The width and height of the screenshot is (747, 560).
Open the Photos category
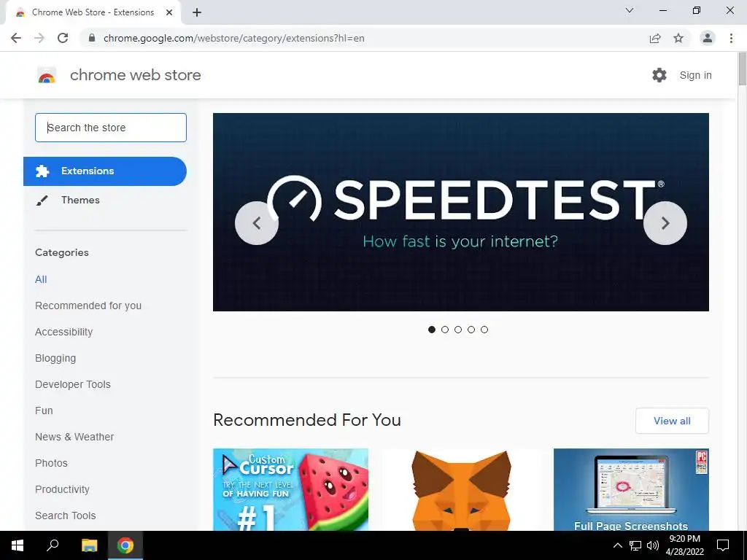click(x=52, y=463)
